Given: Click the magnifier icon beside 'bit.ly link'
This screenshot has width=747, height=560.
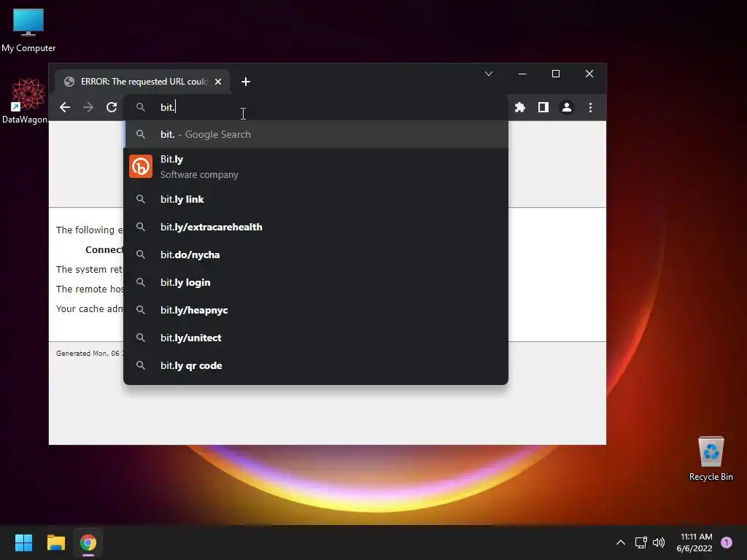Looking at the screenshot, I should click(x=141, y=199).
